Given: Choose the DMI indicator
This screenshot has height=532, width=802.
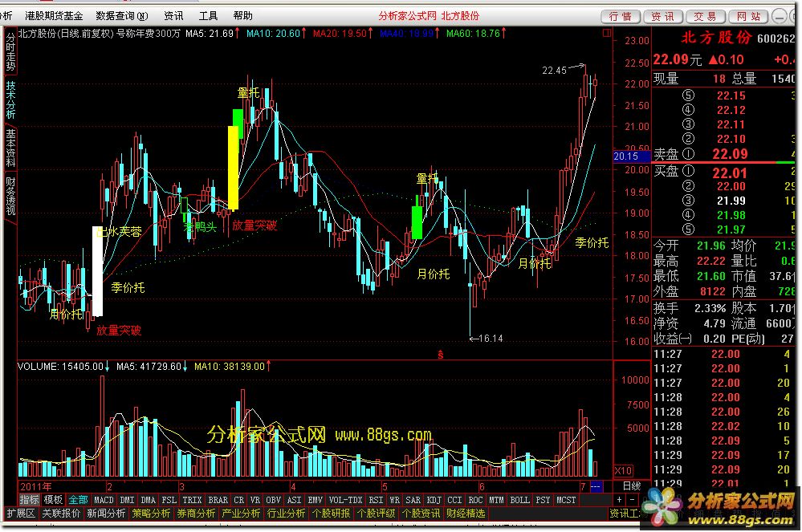Looking at the screenshot, I should point(127,500).
